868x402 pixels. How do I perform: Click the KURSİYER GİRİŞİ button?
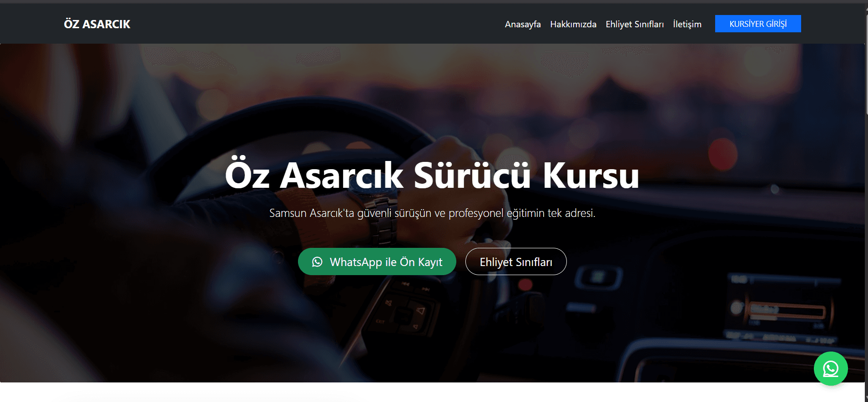coord(758,24)
